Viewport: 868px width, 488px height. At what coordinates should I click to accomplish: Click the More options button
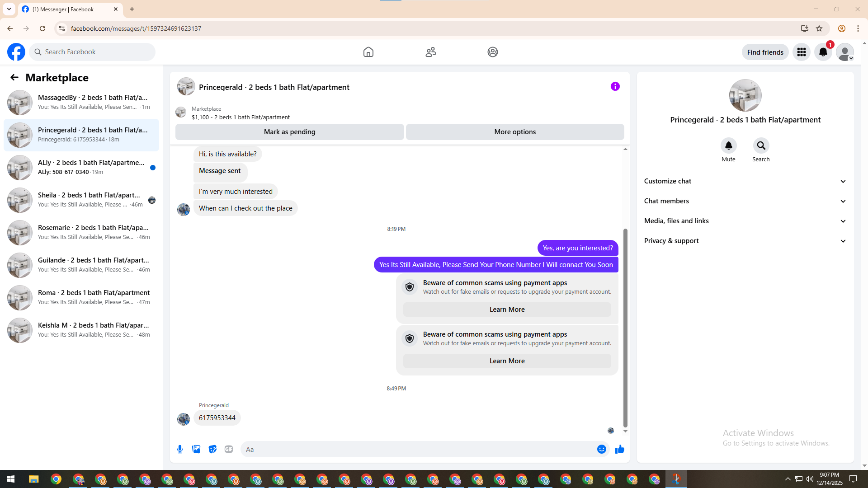point(515,132)
